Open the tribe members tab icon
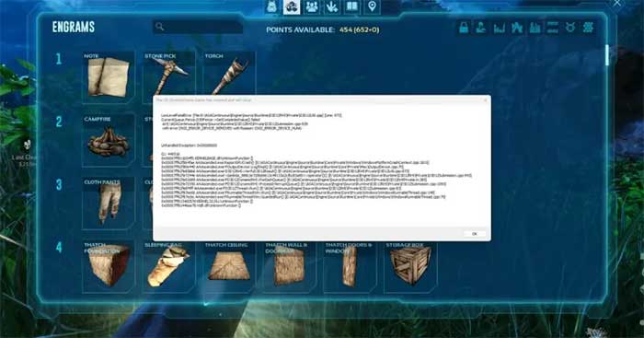Image resolution: width=644 pixels, height=338 pixels. (312, 6)
